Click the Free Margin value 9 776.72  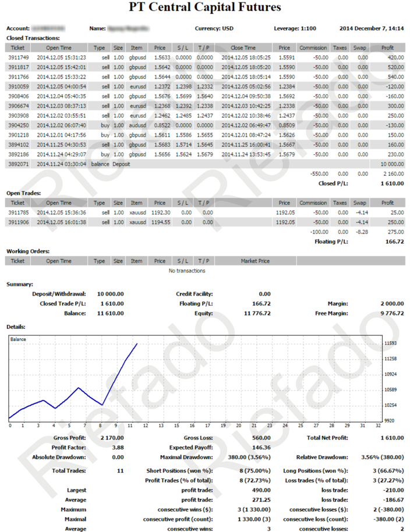pyautogui.click(x=393, y=313)
